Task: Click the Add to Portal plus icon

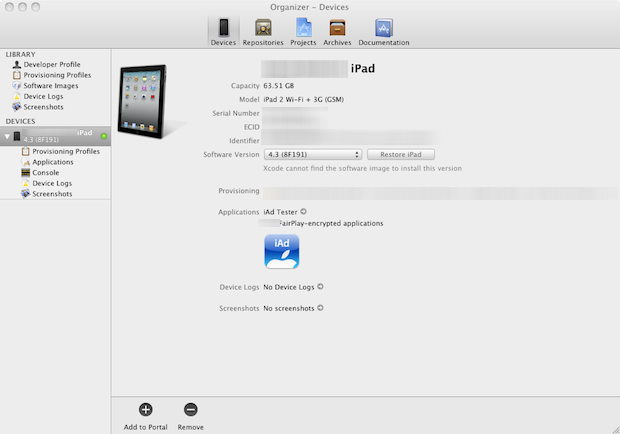Action: (145, 409)
